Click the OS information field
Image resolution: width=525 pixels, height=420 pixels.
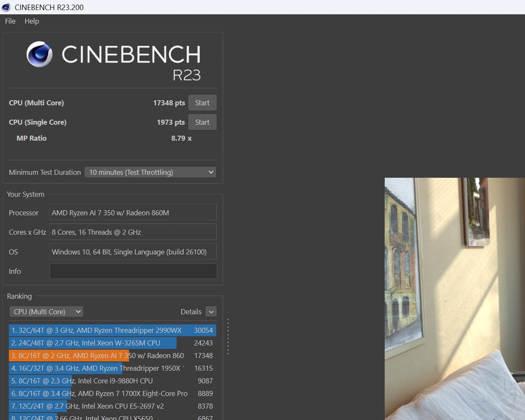tap(133, 252)
